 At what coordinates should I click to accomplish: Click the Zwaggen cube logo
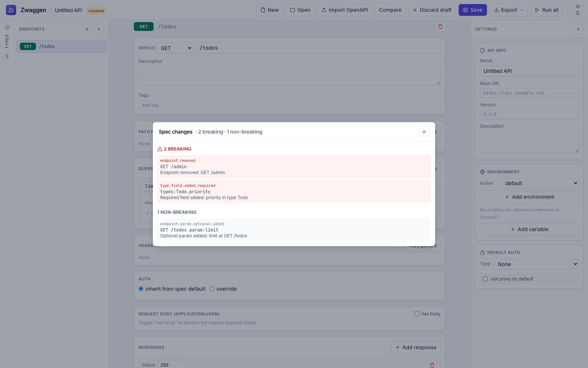pos(11,10)
